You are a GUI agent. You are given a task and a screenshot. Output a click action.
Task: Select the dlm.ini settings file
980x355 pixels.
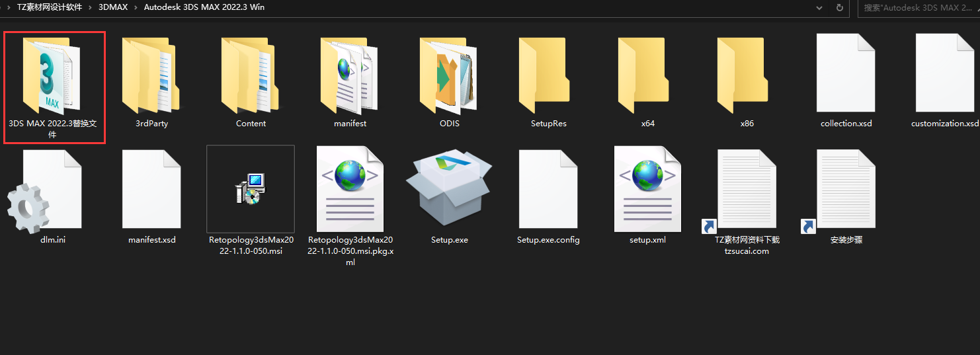(x=52, y=192)
